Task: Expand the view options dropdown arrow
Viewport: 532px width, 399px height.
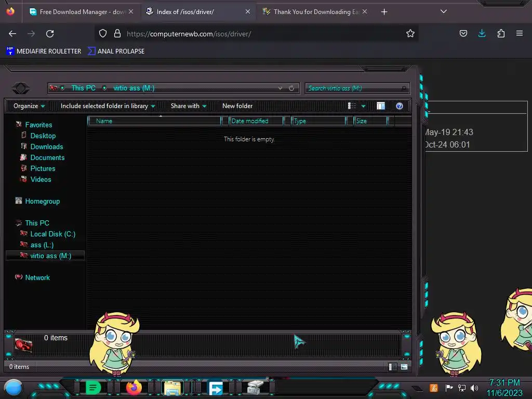Action: point(363,106)
